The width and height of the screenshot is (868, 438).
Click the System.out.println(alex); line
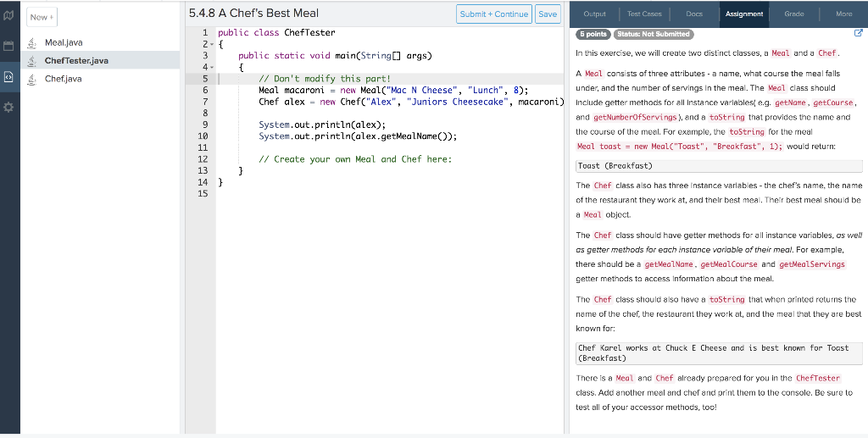322,125
